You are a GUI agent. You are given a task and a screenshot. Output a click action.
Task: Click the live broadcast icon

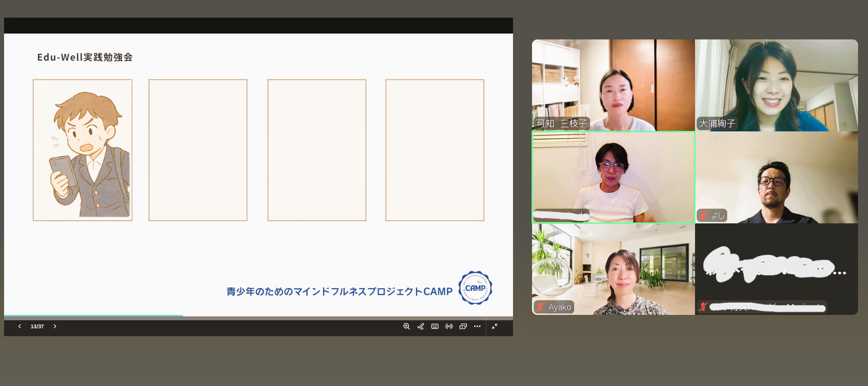(449, 326)
